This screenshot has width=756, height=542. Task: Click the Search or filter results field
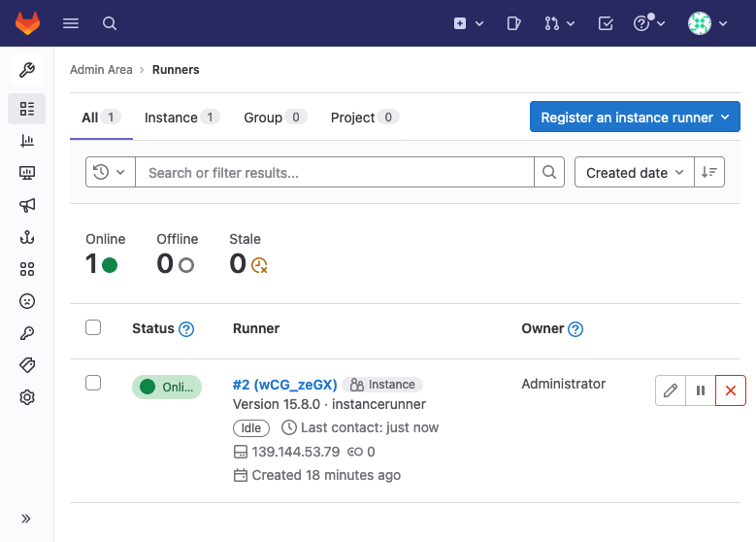[335, 173]
